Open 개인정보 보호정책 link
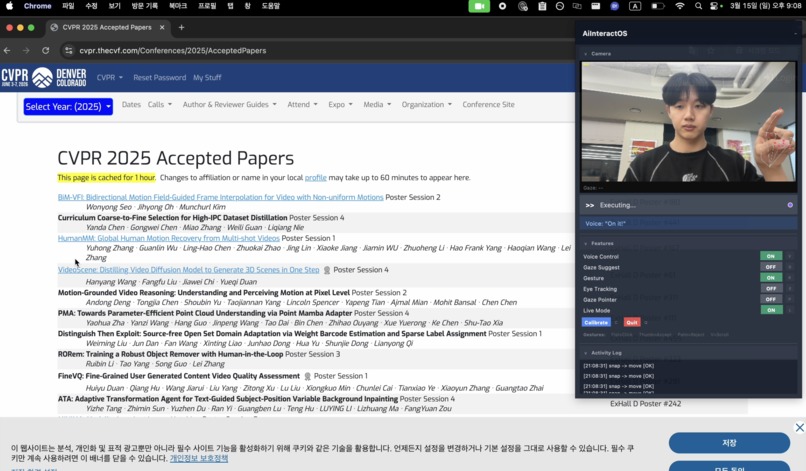Image resolution: width=806 pixels, height=471 pixels. click(199, 458)
